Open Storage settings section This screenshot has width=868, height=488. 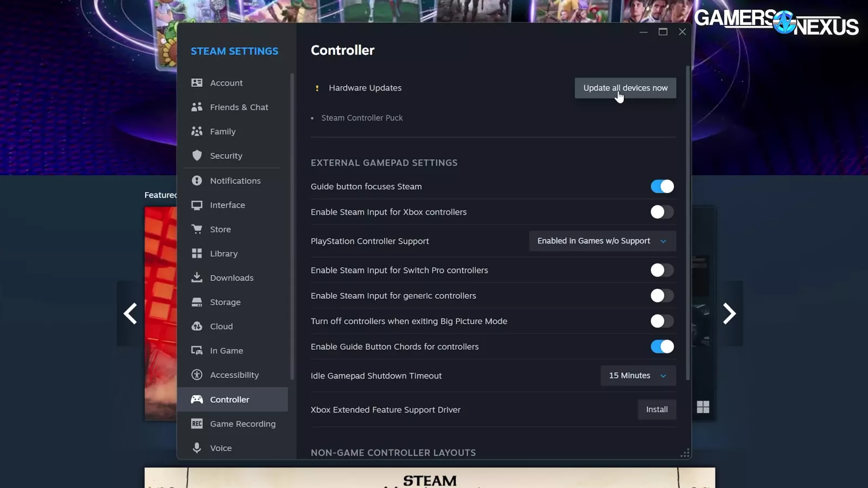(x=233, y=302)
